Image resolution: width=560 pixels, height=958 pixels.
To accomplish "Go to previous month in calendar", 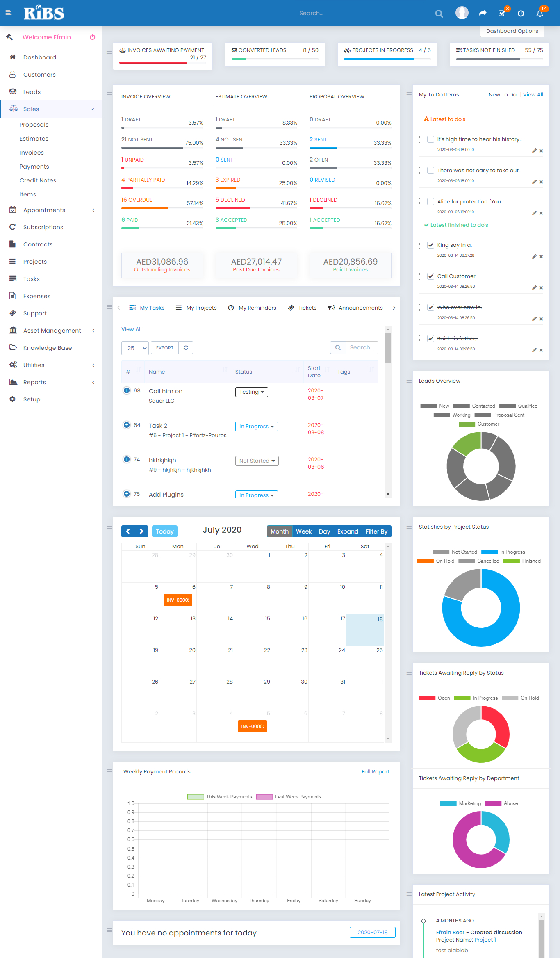I will [x=128, y=531].
